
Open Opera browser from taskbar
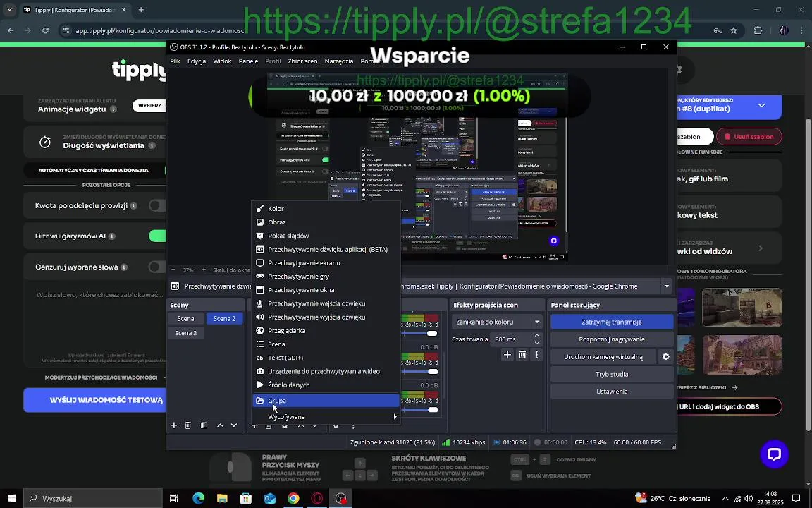317,498
